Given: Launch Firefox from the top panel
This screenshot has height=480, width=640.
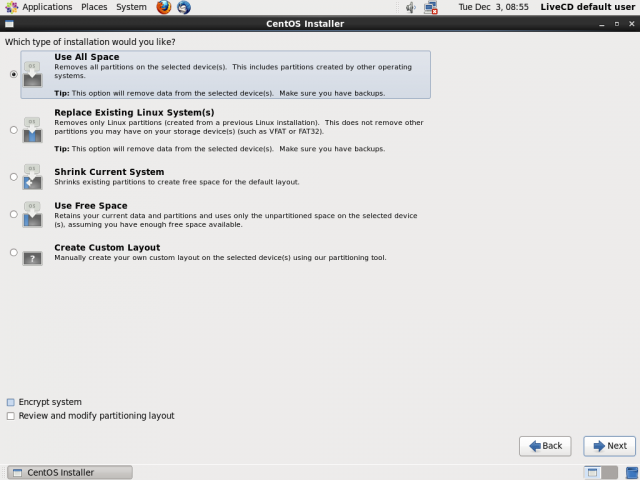Looking at the screenshot, I should (x=164, y=7).
